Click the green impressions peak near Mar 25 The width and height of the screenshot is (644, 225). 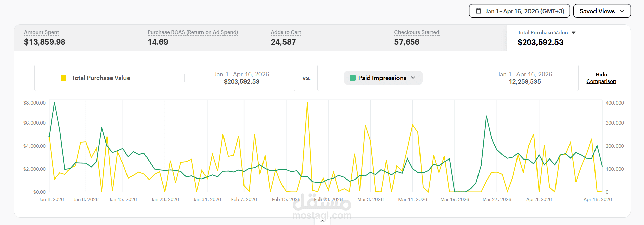coord(486,116)
